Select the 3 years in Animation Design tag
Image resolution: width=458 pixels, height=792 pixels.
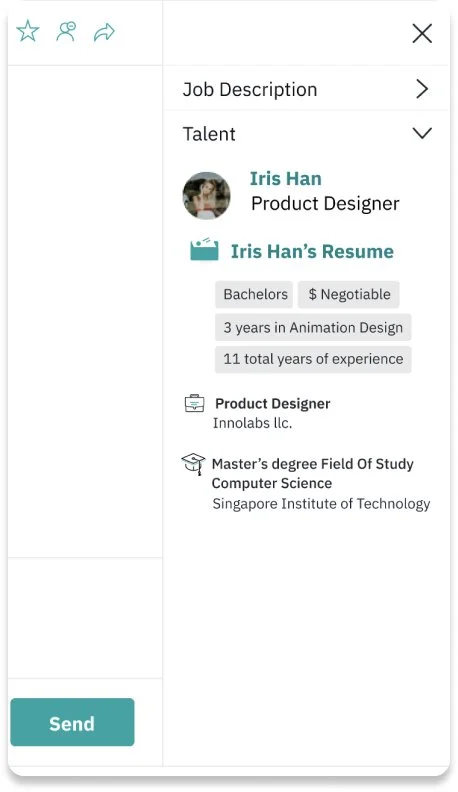pyautogui.click(x=313, y=327)
